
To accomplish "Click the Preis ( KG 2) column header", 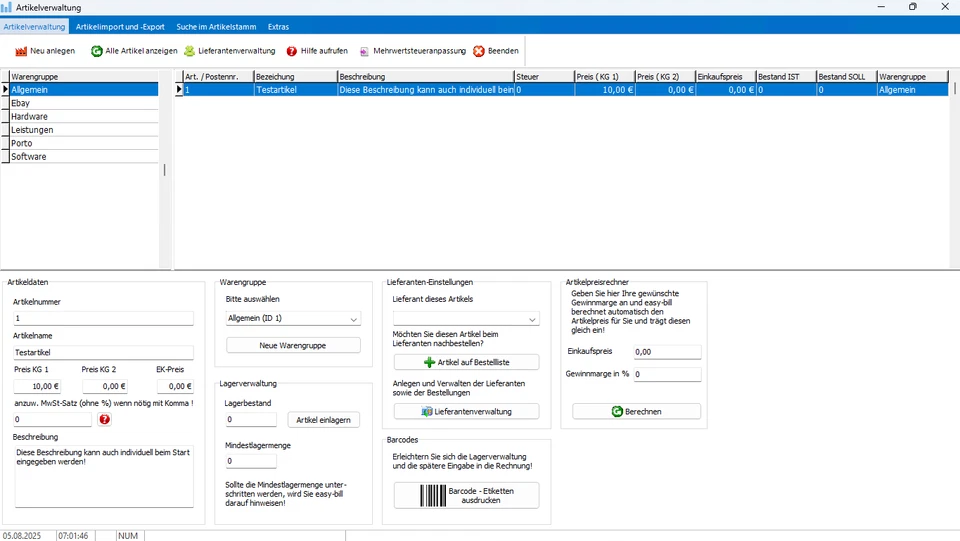I will pyautogui.click(x=665, y=76).
